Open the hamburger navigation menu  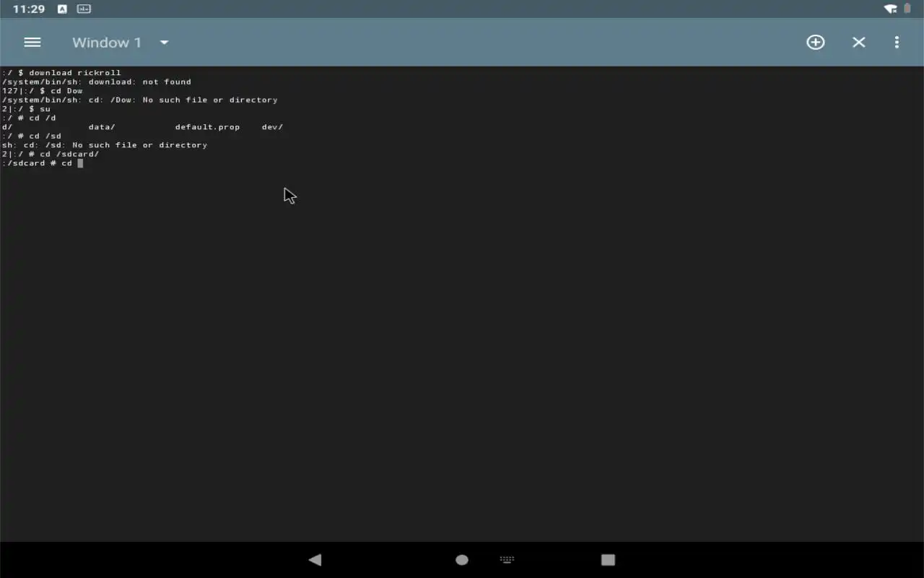pos(32,43)
